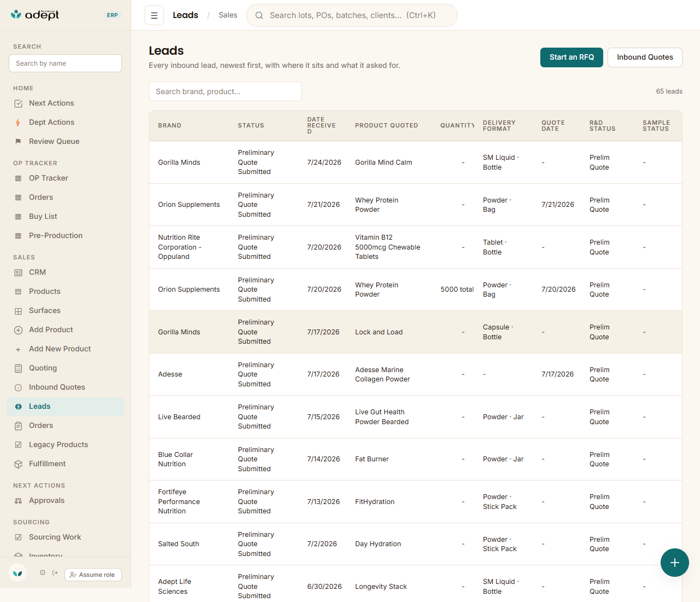Click the 7/21/2026 quote date
Image resolution: width=700 pixels, height=602 pixels.
(558, 205)
